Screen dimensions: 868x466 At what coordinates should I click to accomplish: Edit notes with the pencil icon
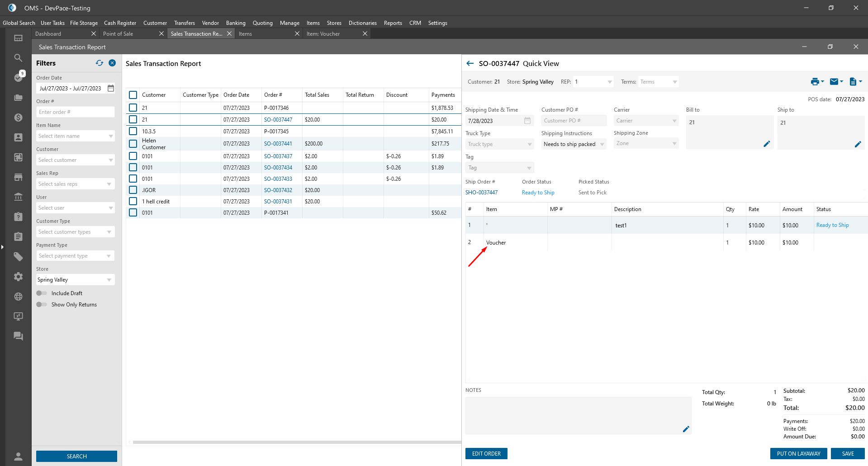pos(686,429)
